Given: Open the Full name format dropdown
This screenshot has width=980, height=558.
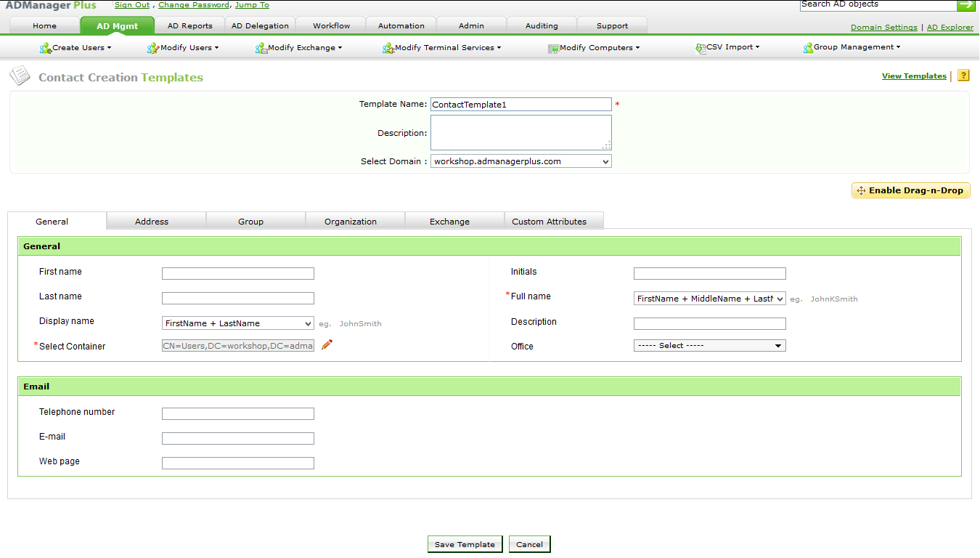Looking at the screenshot, I should pyautogui.click(x=710, y=299).
